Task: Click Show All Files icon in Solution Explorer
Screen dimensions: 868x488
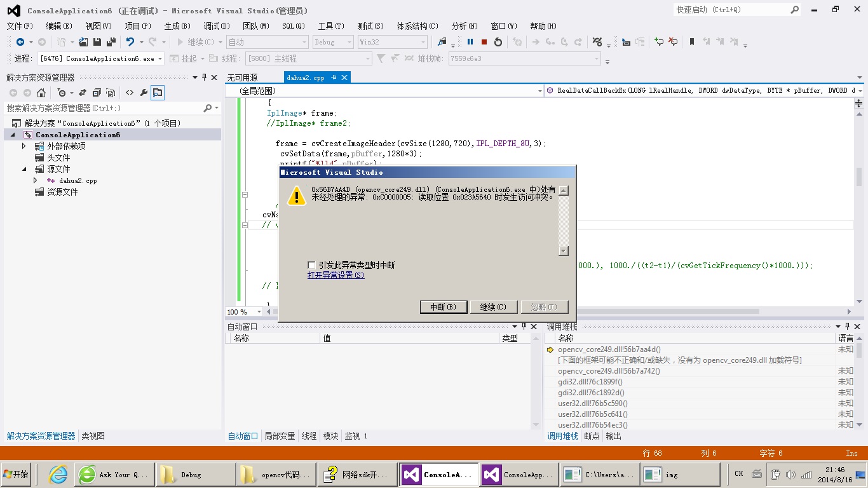Action: 111,93
